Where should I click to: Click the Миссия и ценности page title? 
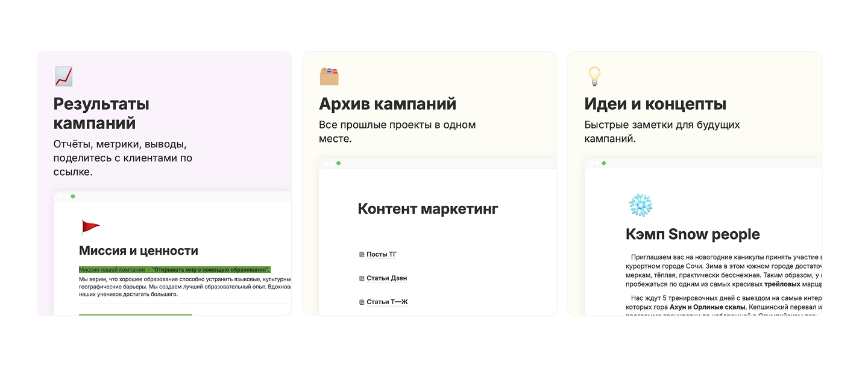139,250
